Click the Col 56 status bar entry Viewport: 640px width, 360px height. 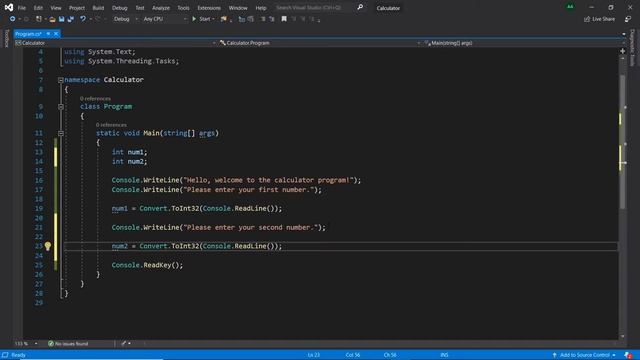point(353,355)
